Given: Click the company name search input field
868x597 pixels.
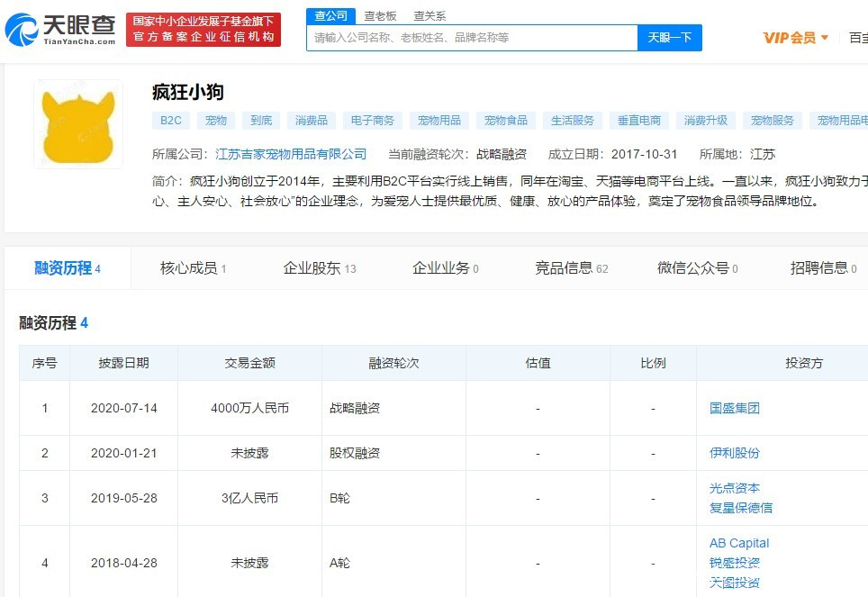Looking at the screenshot, I should (472, 38).
